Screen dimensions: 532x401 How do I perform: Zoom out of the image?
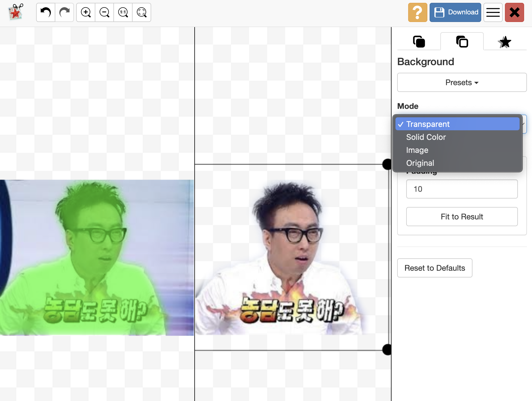point(104,12)
